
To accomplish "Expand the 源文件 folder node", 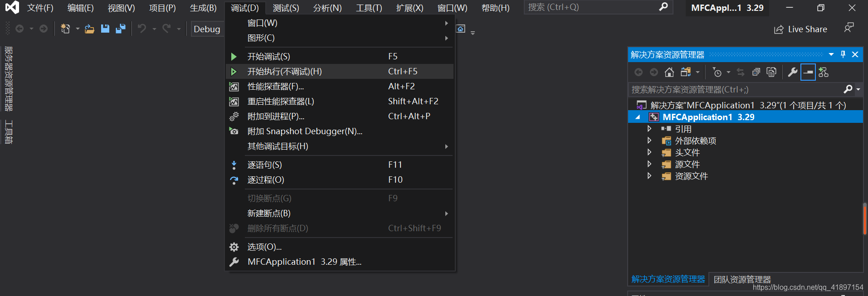I will (x=649, y=164).
